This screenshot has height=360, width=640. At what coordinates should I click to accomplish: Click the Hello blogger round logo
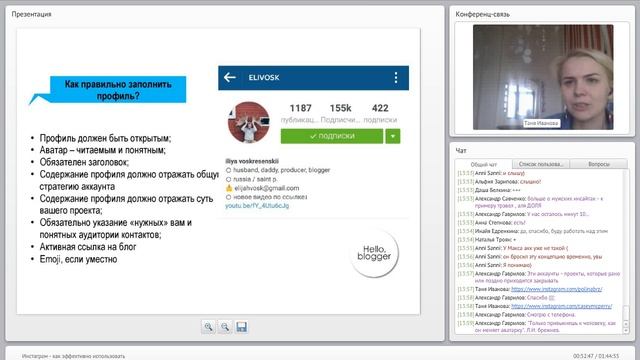point(374,253)
